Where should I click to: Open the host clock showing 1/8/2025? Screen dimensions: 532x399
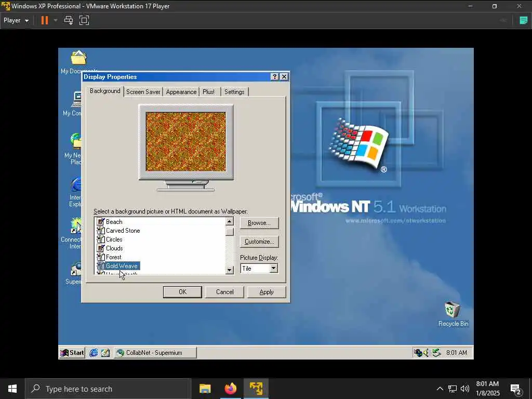pyautogui.click(x=487, y=389)
